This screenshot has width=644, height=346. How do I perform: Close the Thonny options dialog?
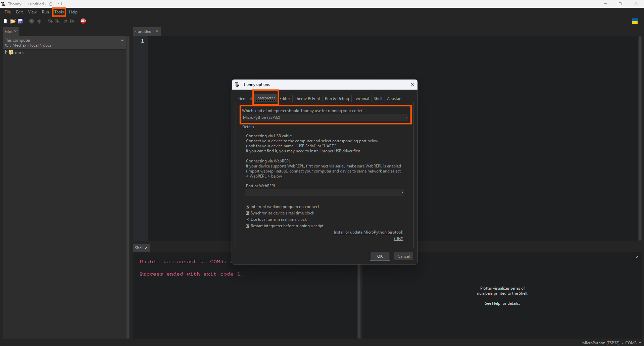coord(412,84)
